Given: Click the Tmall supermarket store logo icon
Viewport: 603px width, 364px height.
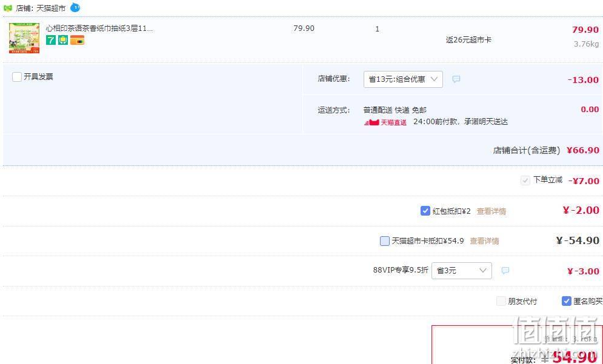Looking at the screenshot, I should 7,8.
